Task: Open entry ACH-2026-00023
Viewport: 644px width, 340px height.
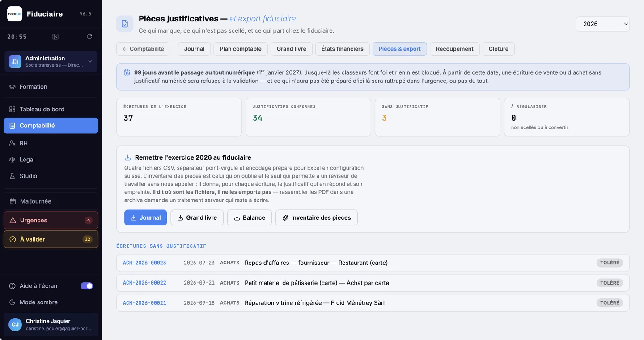Action: (x=373, y=263)
